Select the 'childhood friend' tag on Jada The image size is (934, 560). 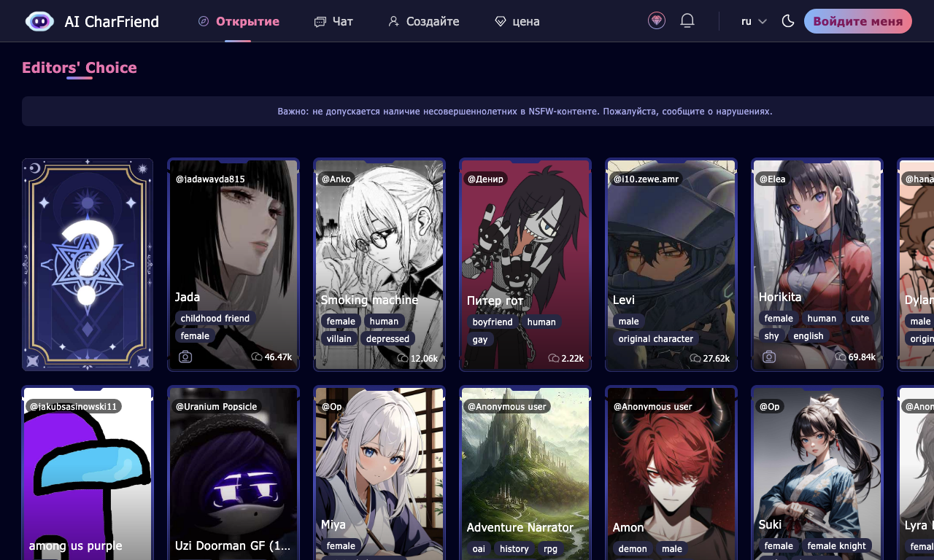(x=215, y=319)
